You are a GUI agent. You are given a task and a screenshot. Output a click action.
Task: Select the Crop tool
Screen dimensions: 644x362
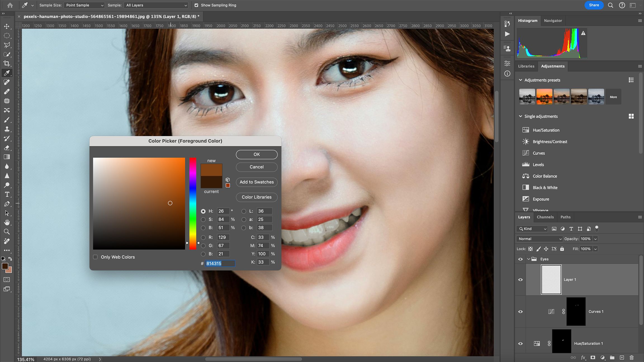point(7,63)
